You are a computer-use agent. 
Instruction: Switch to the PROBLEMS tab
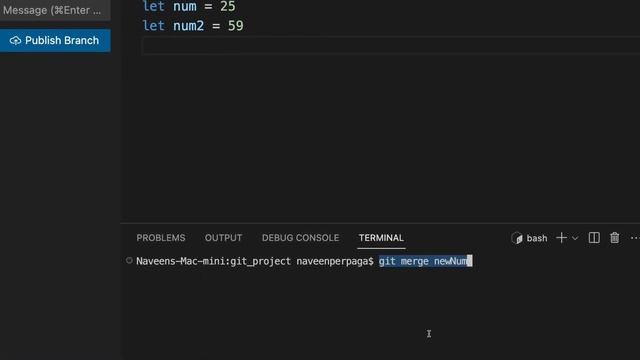coord(161,238)
